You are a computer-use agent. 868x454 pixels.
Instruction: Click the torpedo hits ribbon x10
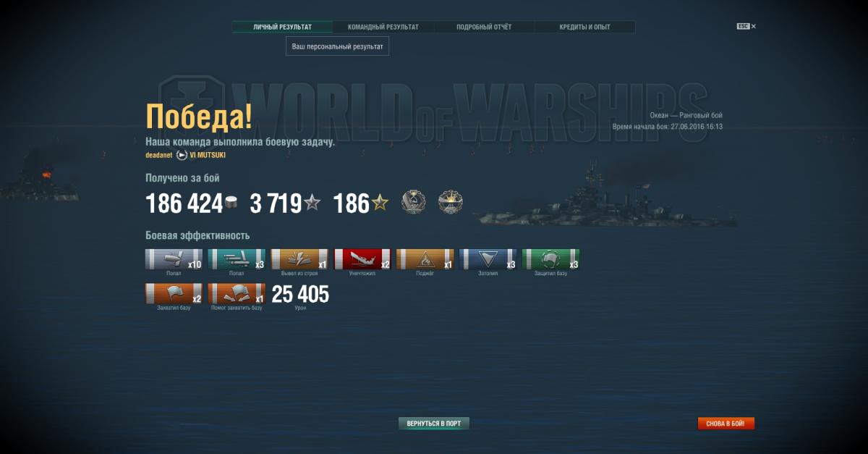pyautogui.click(x=174, y=259)
